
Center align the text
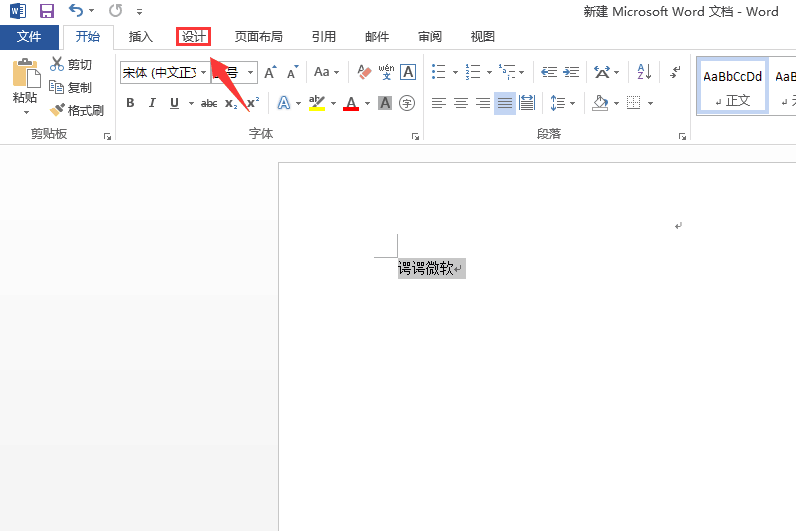461,103
